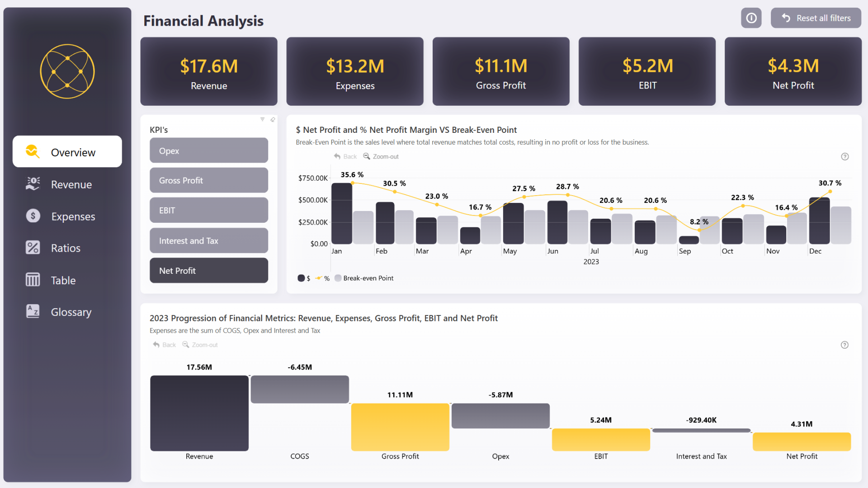This screenshot has height=488, width=868.
Task: Click the dollar icon next to Expenses
Action: 33,216
